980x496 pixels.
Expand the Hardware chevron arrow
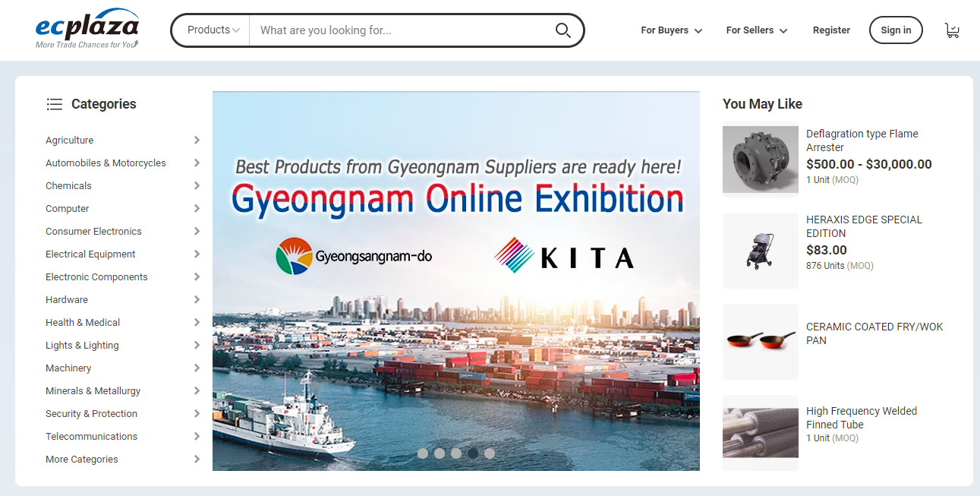coord(197,300)
